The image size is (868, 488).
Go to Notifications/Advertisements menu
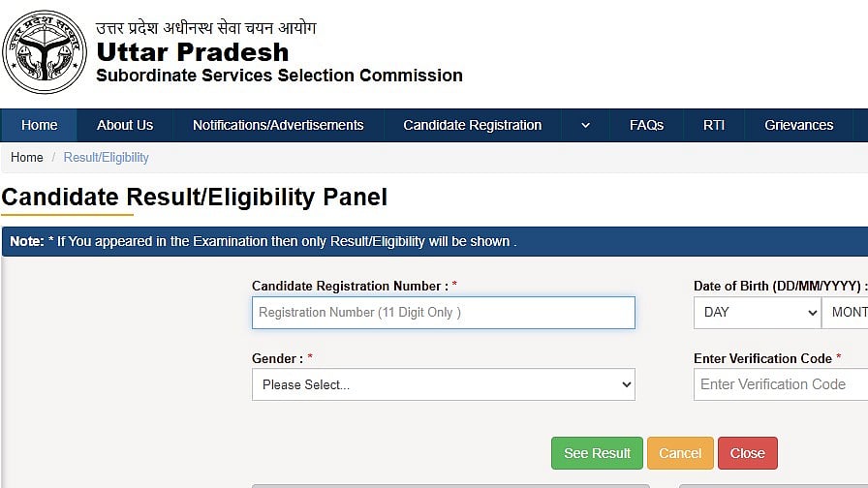[278, 125]
